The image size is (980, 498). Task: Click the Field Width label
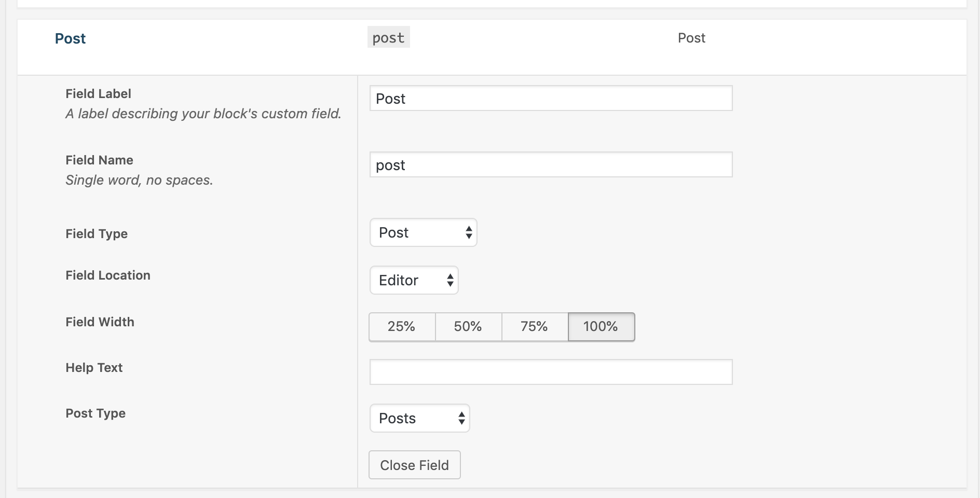click(100, 322)
